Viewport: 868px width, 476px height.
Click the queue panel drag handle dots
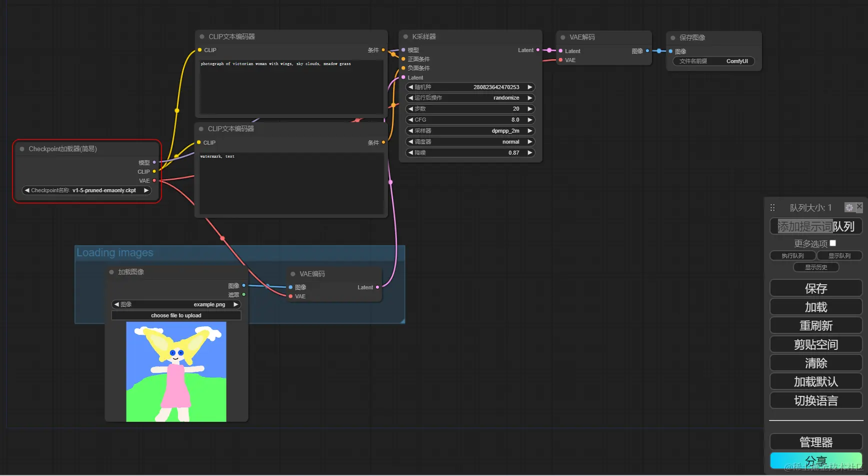click(x=772, y=207)
